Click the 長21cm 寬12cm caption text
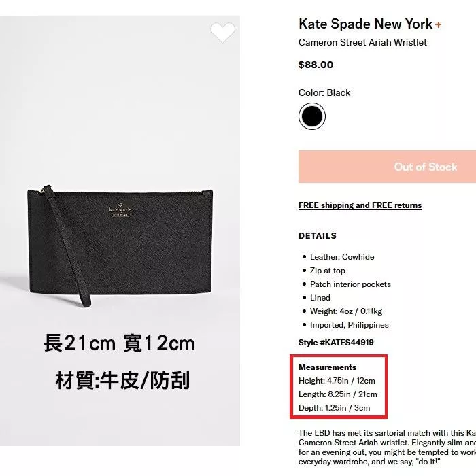This screenshot has height=476, width=476. [119, 343]
